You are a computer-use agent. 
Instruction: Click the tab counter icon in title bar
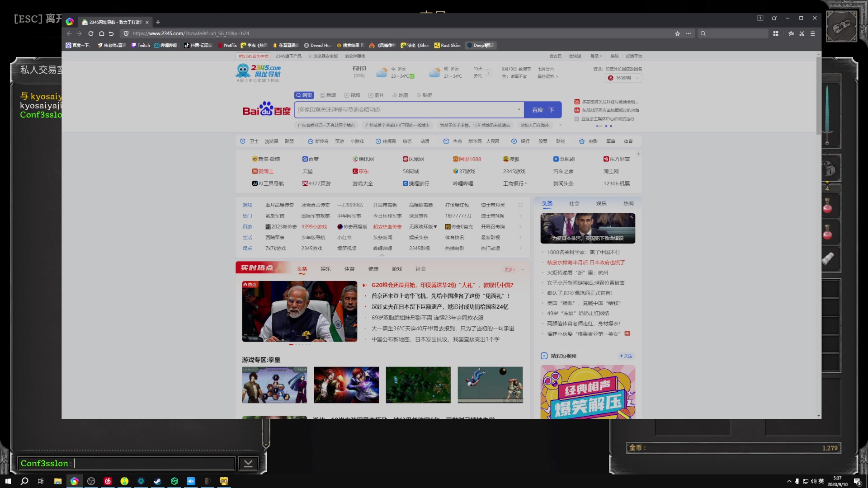(x=760, y=18)
